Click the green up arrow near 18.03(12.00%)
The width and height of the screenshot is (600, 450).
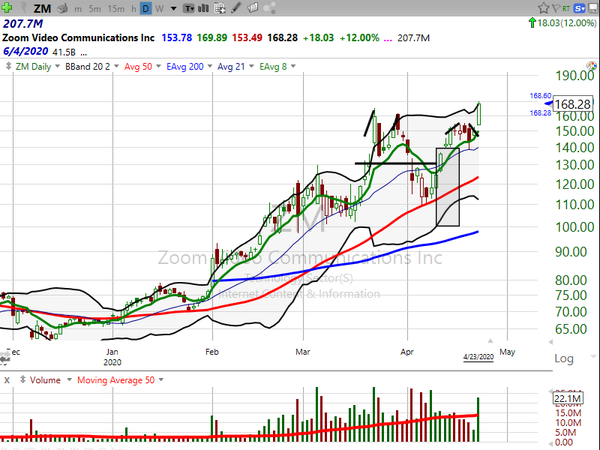click(x=532, y=23)
